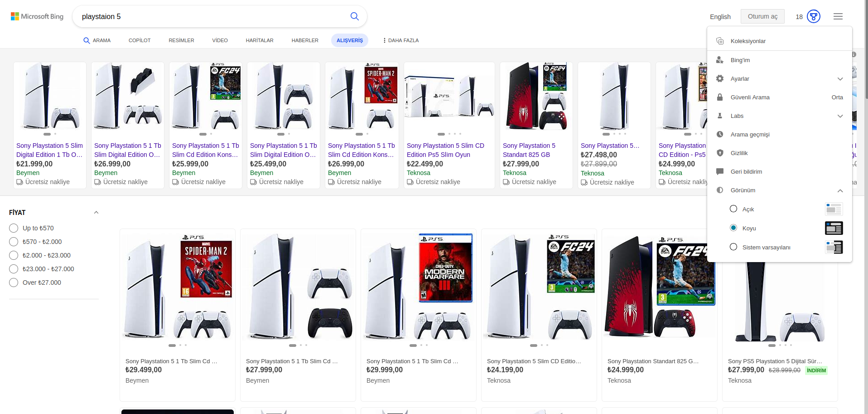Expand the Labs section
This screenshot has width=868, height=414.
click(x=840, y=116)
